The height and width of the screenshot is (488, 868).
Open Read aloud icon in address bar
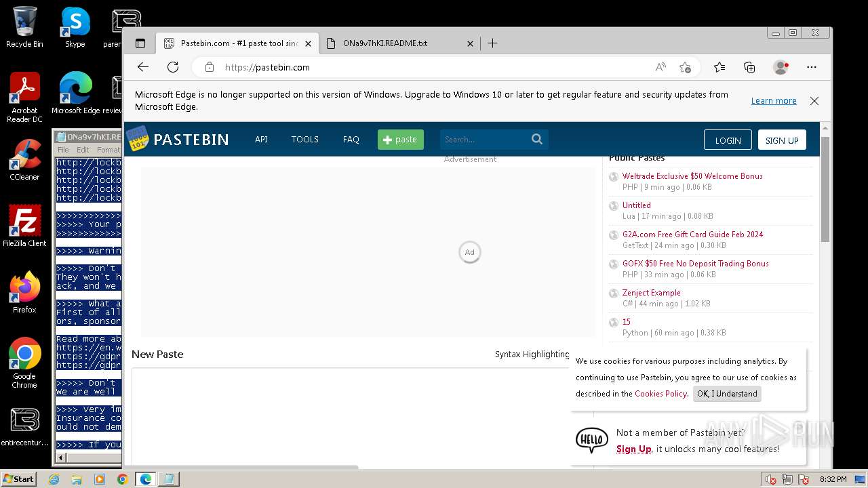(x=660, y=67)
